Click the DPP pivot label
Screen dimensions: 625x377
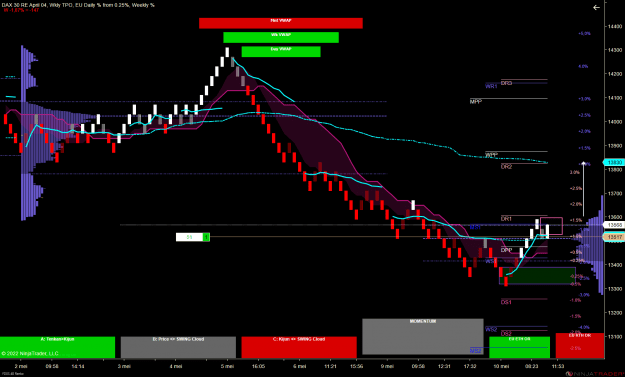(506, 250)
